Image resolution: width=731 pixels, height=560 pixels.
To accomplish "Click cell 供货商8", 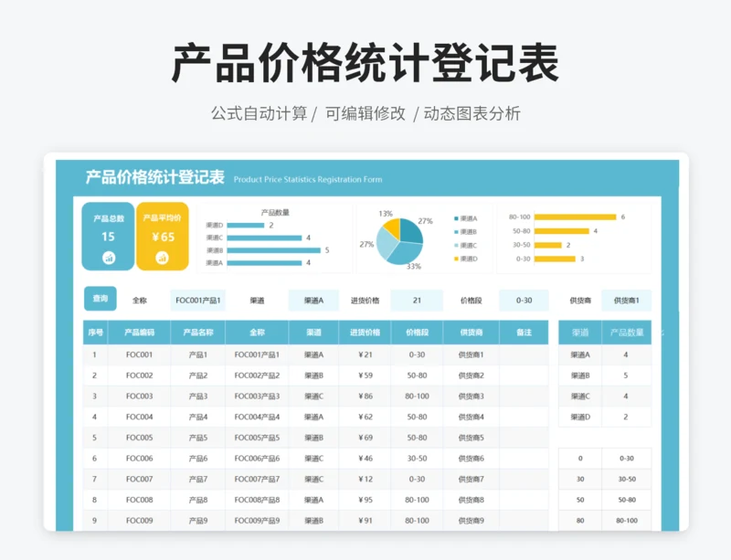I will pyautogui.click(x=471, y=500).
